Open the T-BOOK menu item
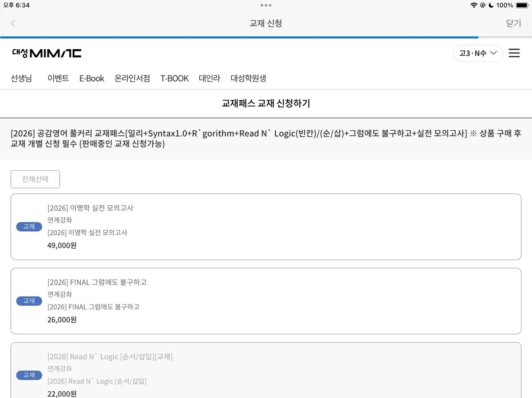 [x=174, y=78]
